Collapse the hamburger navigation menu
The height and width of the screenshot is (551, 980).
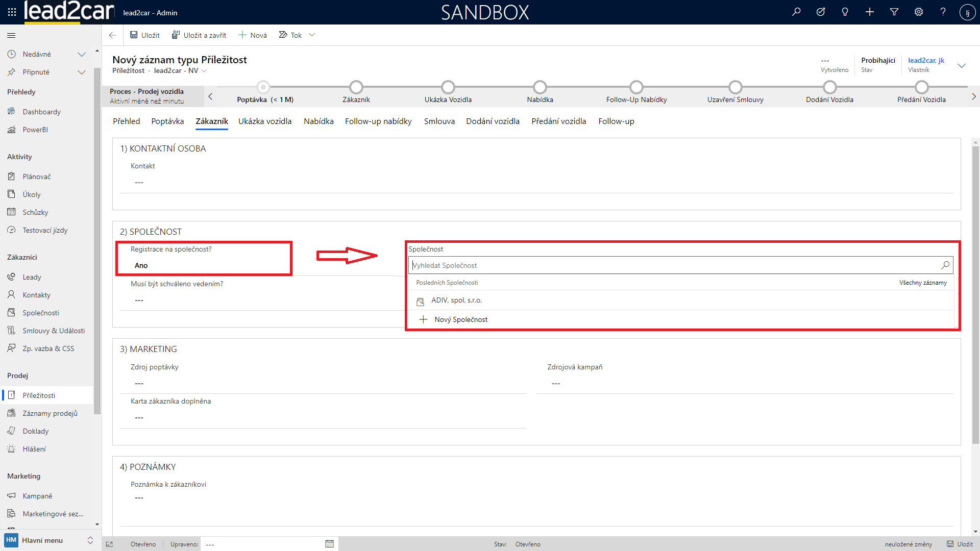(11, 35)
